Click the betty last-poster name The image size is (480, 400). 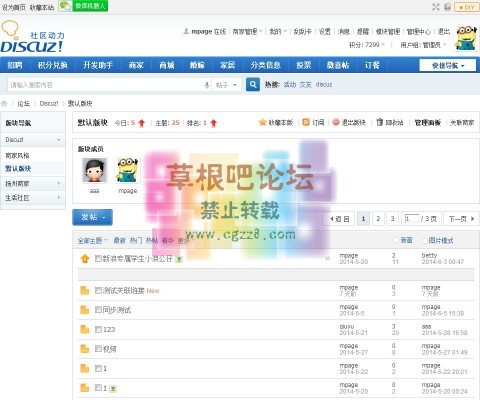tap(429, 255)
